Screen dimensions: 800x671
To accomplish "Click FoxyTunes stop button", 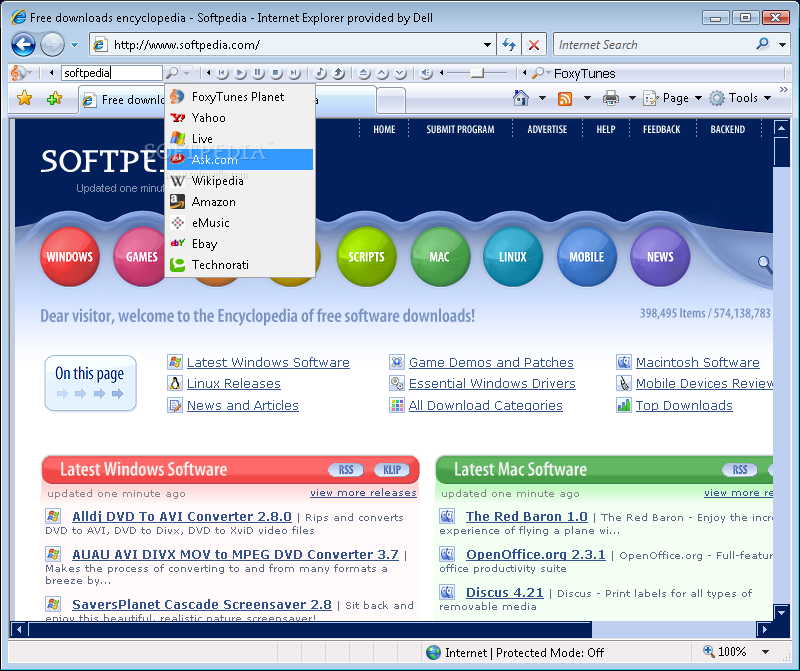I will (x=276, y=73).
